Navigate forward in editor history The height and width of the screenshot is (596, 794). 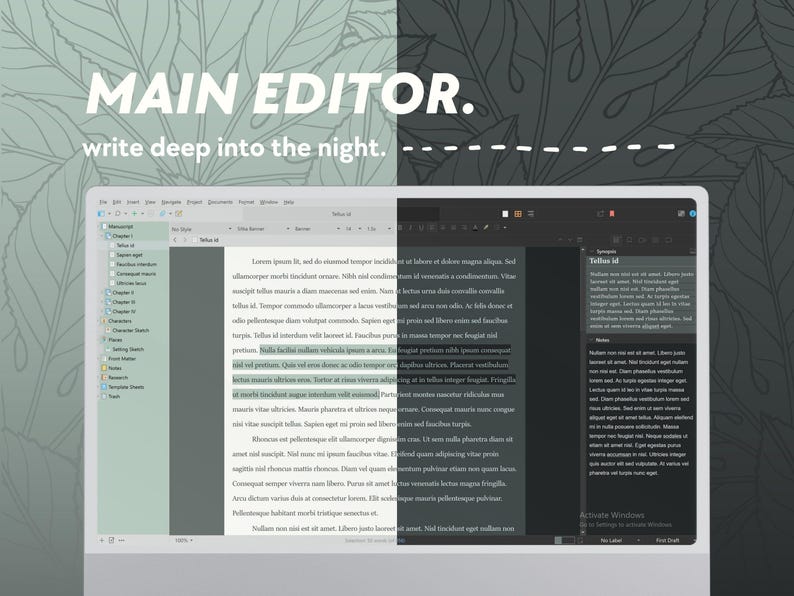185,240
